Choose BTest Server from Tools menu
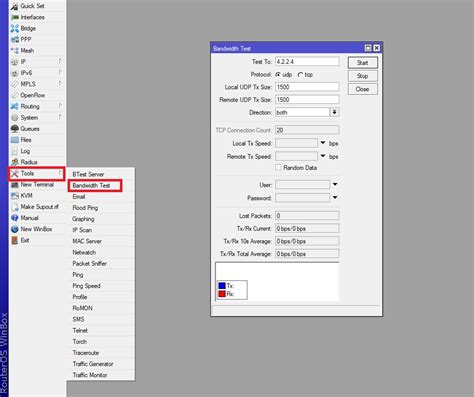This screenshot has width=474, height=397. [88, 174]
